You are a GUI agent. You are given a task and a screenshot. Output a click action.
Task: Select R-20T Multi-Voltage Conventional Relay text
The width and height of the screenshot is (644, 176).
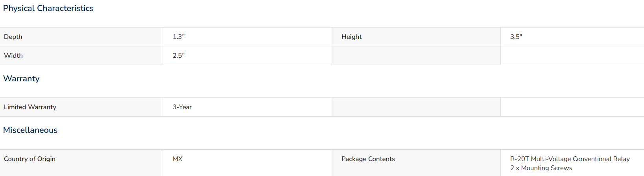click(x=570, y=159)
